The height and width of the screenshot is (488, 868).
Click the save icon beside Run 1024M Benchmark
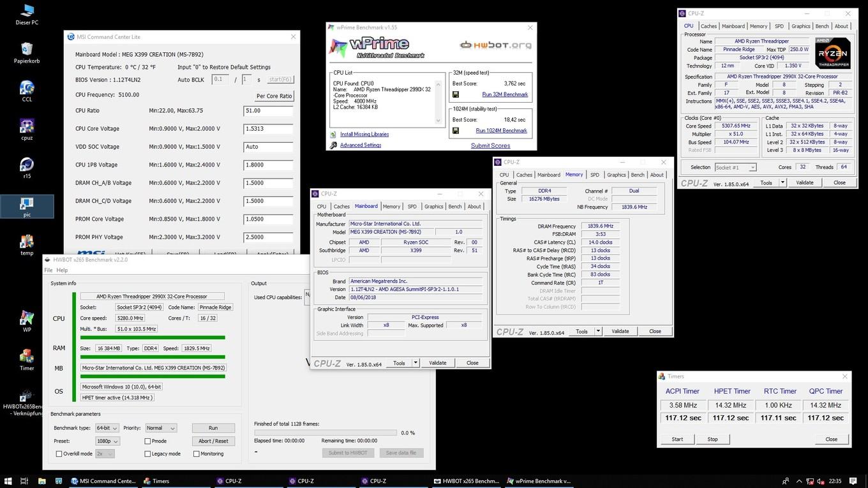(456, 131)
